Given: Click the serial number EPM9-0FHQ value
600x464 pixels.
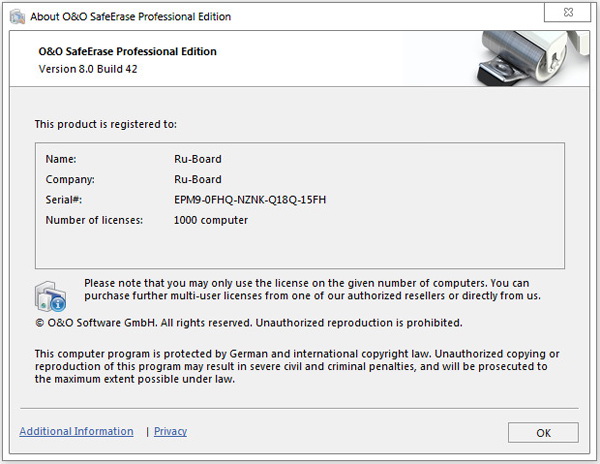Looking at the screenshot, I should tap(250, 199).
